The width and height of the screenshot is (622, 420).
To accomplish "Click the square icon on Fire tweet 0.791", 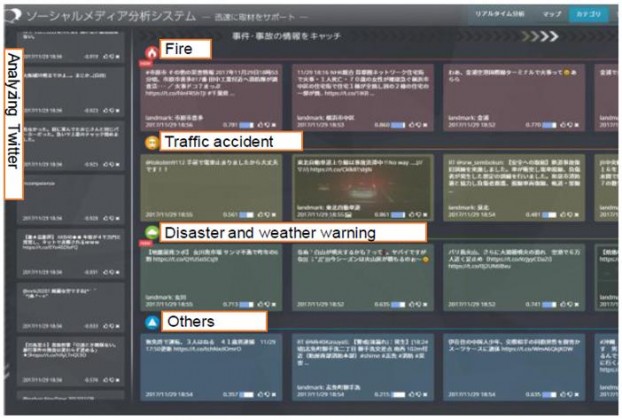I will [x=274, y=125].
